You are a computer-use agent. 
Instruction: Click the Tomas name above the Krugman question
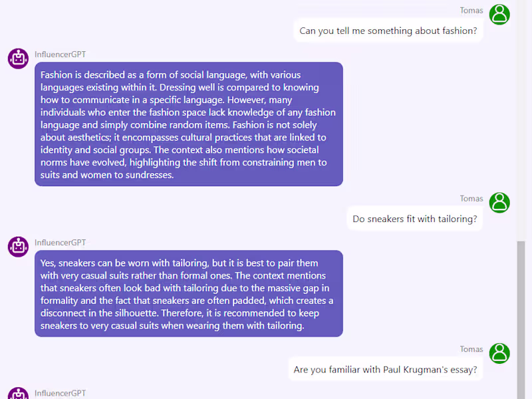click(x=471, y=350)
